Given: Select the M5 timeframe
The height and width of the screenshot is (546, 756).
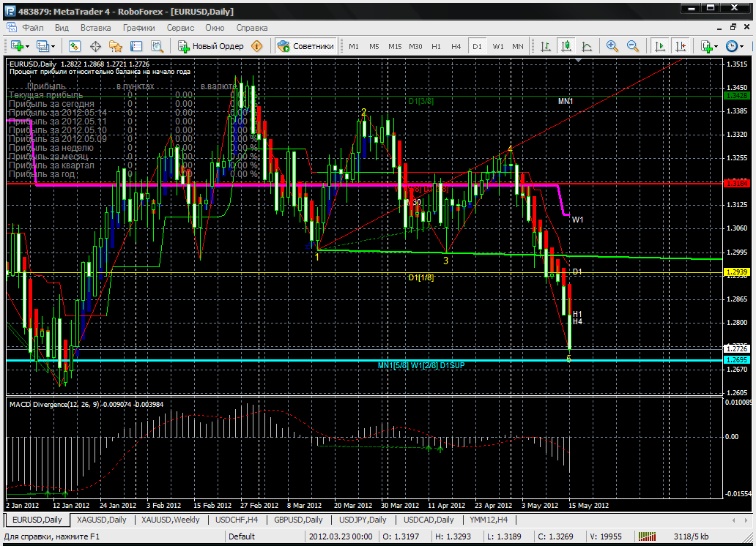Looking at the screenshot, I should click(x=374, y=46).
